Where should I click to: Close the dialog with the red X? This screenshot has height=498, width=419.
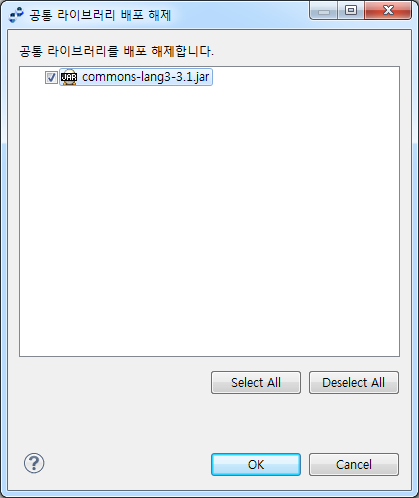tap(388, 11)
